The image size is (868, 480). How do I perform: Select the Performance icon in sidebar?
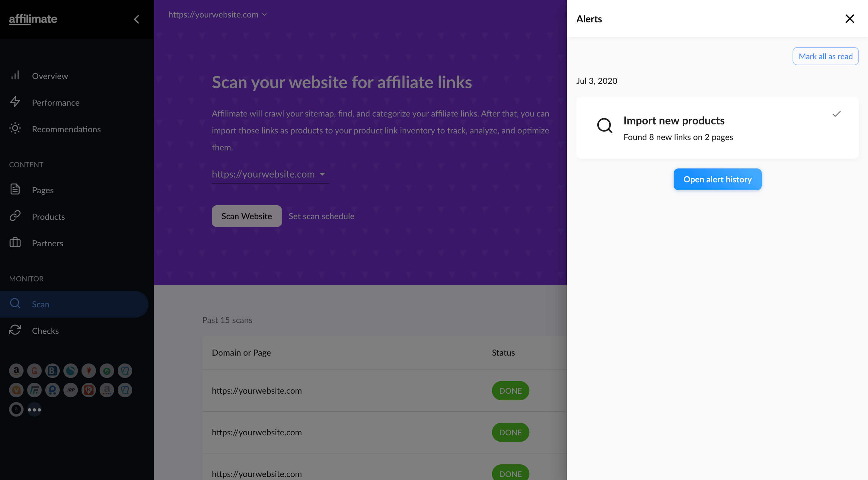(15, 102)
